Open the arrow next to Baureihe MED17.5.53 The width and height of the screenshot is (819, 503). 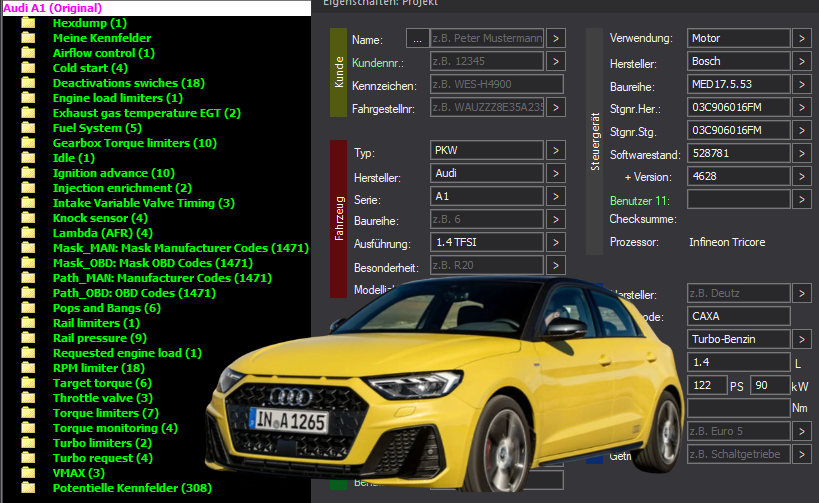(802, 84)
